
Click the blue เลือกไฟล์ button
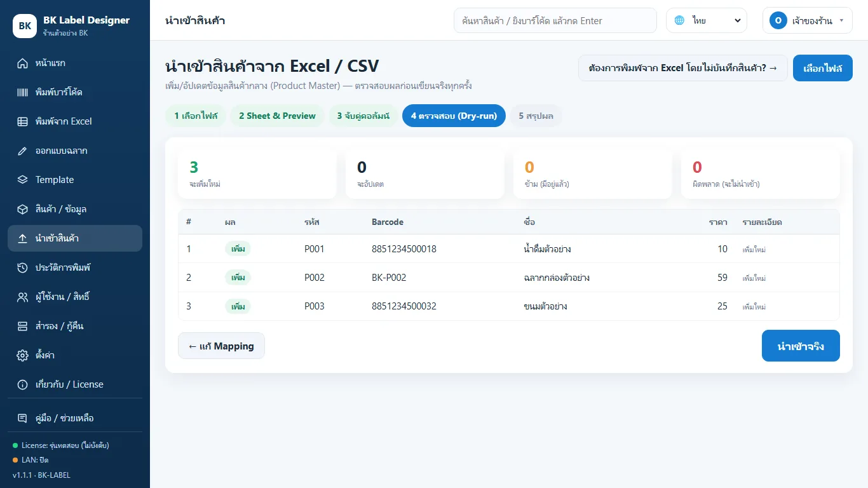pyautogui.click(x=823, y=68)
